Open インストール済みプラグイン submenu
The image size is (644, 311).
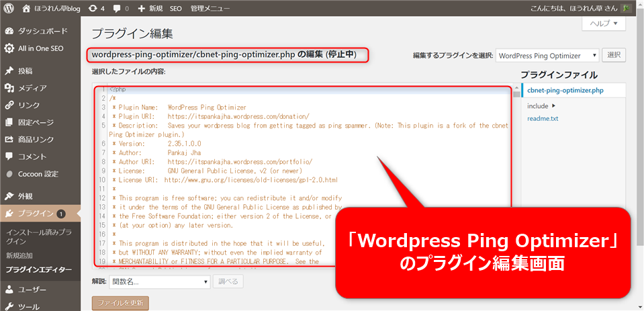(x=38, y=236)
